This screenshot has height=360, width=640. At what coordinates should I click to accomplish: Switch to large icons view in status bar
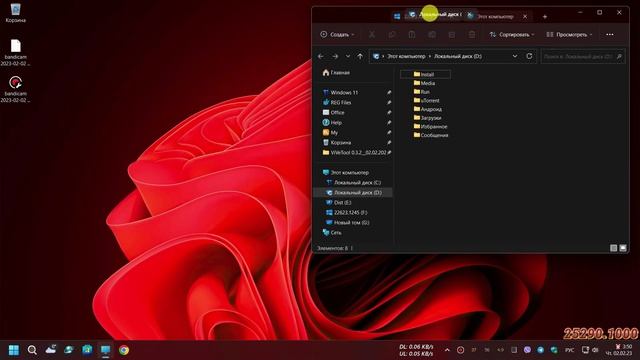point(623,248)
